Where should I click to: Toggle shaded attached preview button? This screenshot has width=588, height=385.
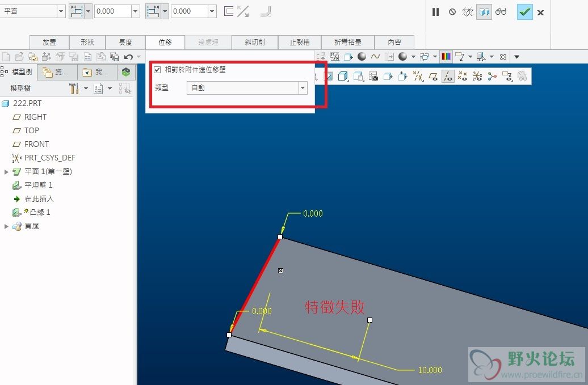[484, 12]
